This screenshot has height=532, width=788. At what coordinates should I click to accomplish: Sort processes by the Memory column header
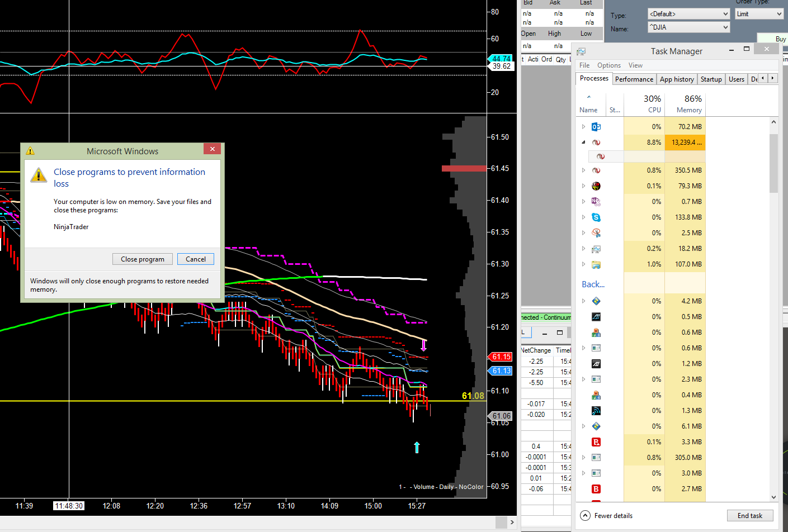coord(685,104)
